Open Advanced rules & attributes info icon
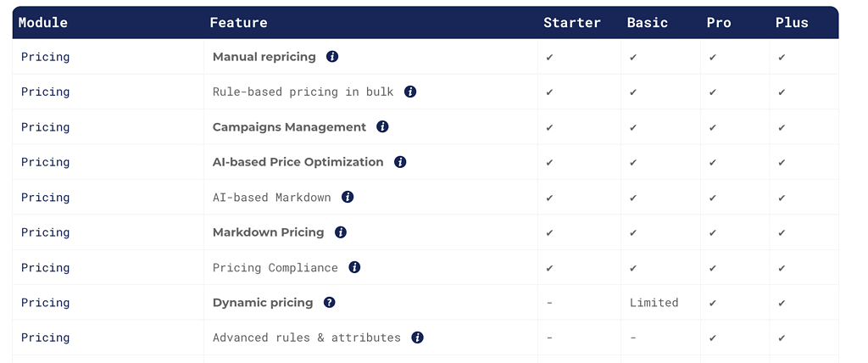 [418, 338]
